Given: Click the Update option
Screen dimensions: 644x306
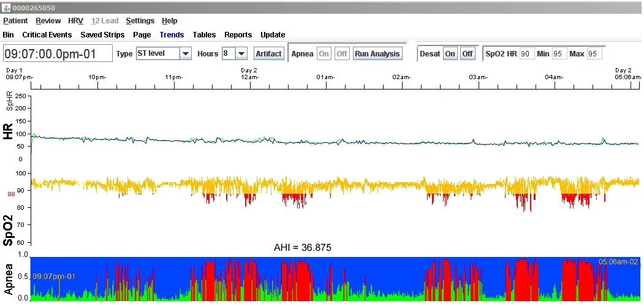Looking at the screenshot, I should pos(273,35).
